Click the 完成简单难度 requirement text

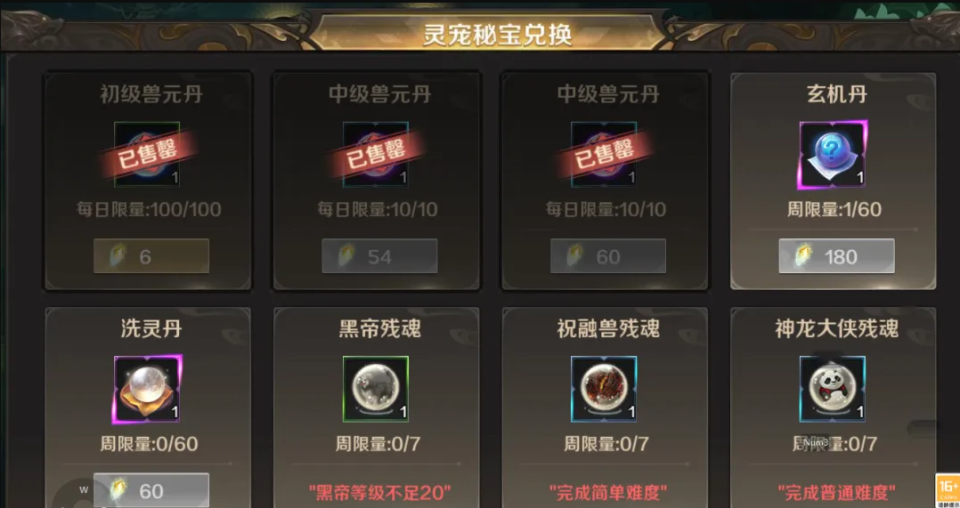(608, 492)
